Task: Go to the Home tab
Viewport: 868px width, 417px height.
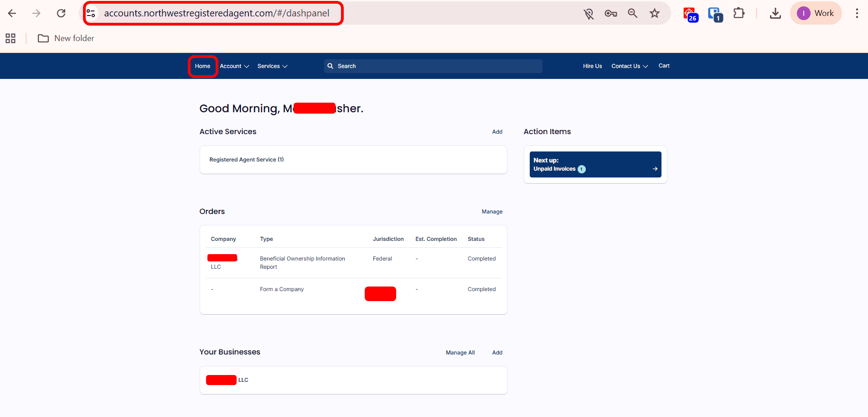Action: click(x=202, y=66)
